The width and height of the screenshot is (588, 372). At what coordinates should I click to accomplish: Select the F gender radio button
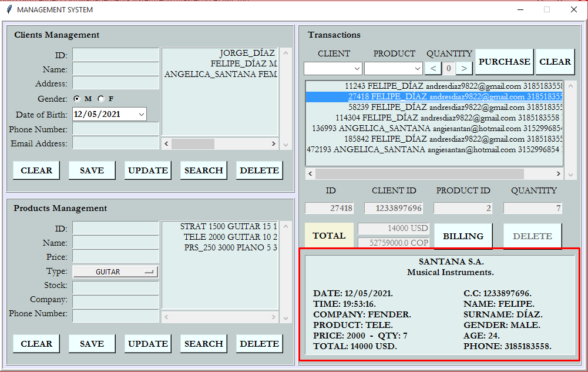pos(101,99)
